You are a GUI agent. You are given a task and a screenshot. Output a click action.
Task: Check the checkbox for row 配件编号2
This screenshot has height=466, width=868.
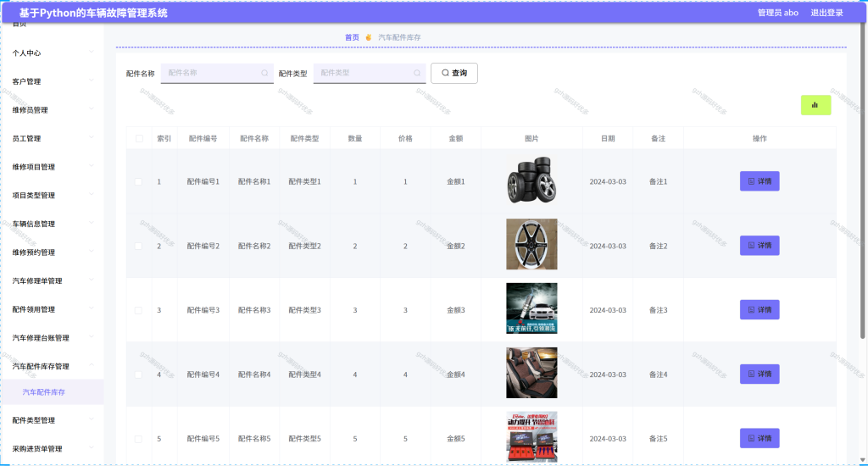pyautogui.click(x=138, y=247)
